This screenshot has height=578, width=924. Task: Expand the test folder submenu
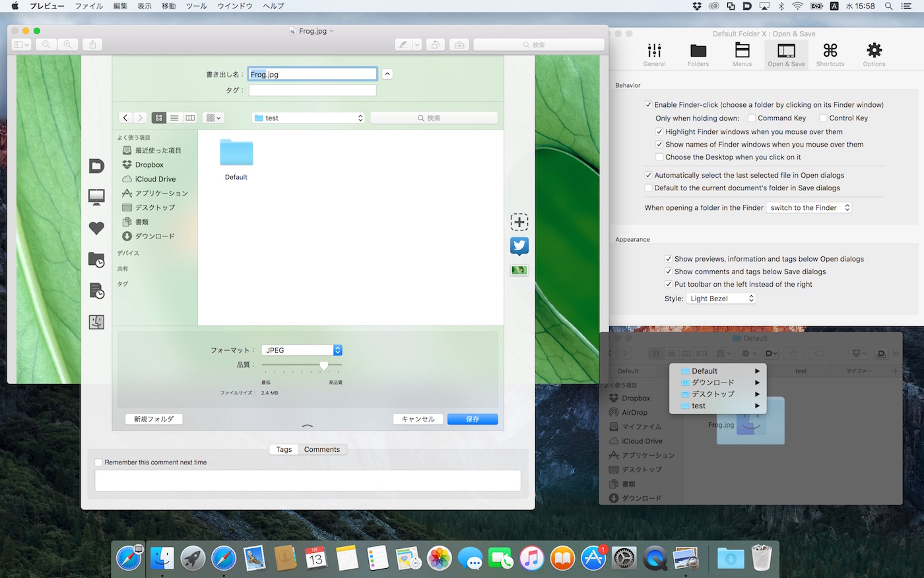coord(718,406)
